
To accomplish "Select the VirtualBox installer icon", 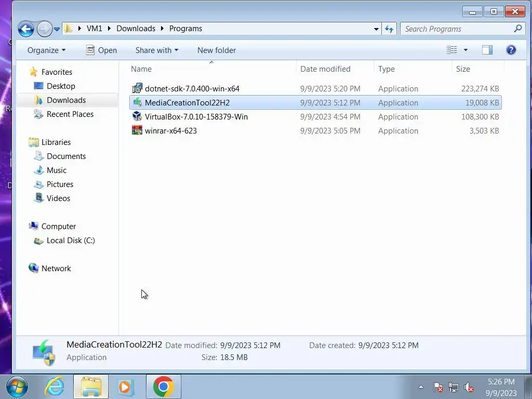I will (137, 116).
